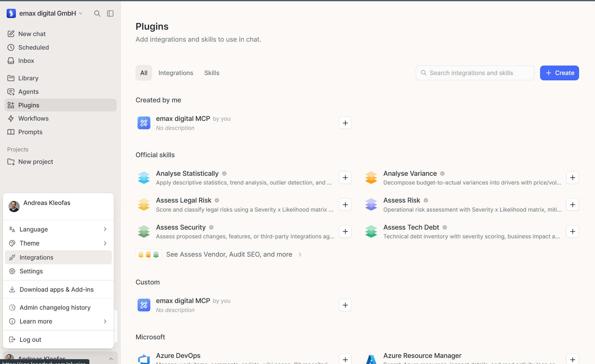The width and height of the screenshot is (595, 364).
Task: Focus the Search integrations and skills field
Action: coord(475,73)
